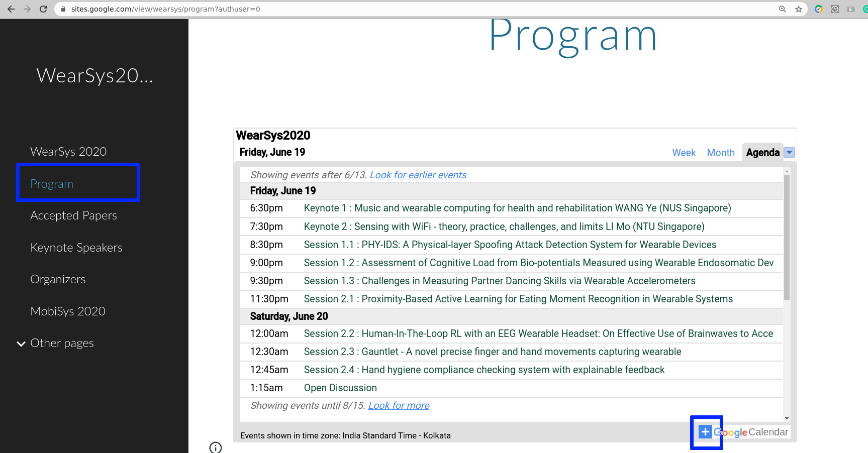Open the Open Discussion event
Viewport: 868px width, 453px height.
(x=340, y=388)
